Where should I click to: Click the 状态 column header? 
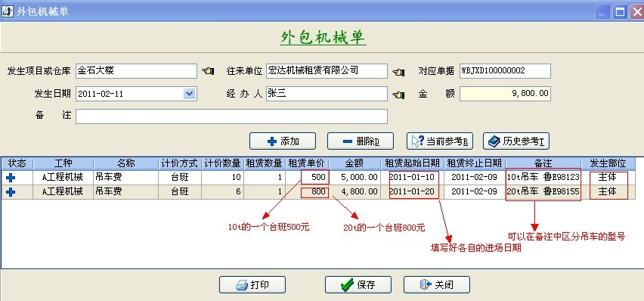[17, 163]
